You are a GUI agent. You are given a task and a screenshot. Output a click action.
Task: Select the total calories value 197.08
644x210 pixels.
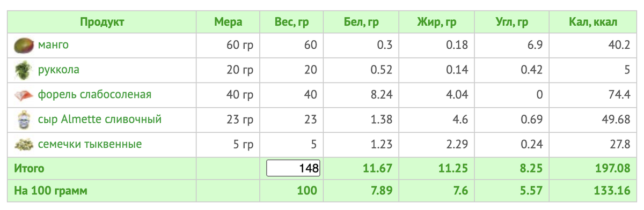point(611,169)
